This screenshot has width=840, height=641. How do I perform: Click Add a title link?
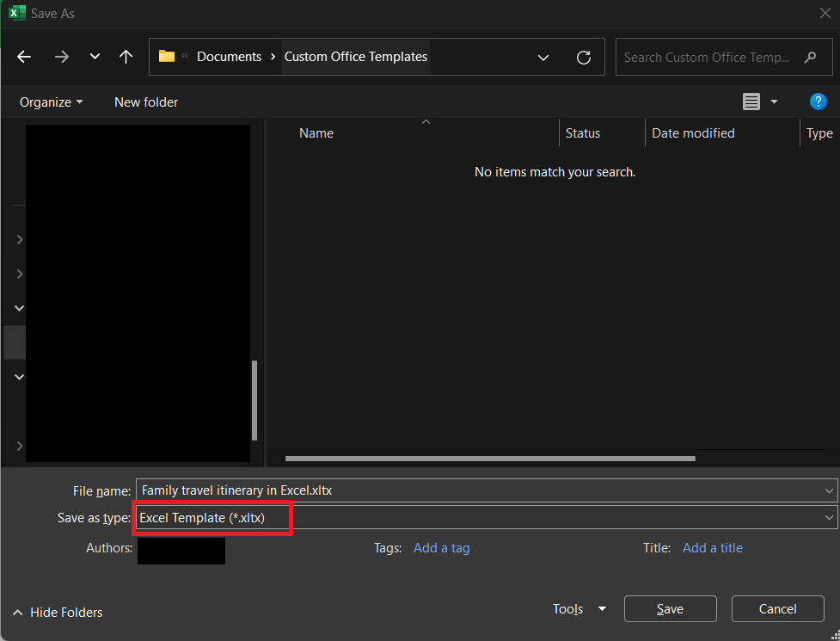(713, 548)
